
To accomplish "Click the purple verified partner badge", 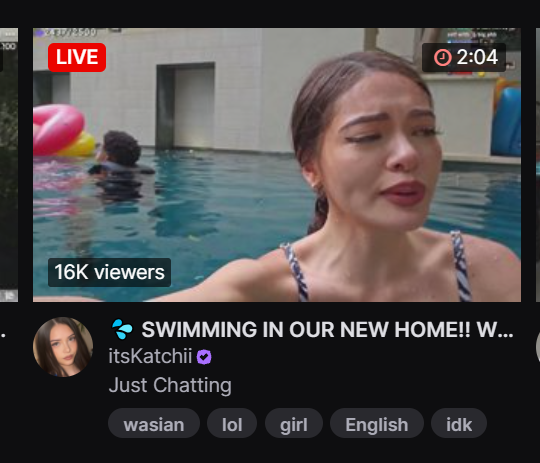I will tap(204, 357).
